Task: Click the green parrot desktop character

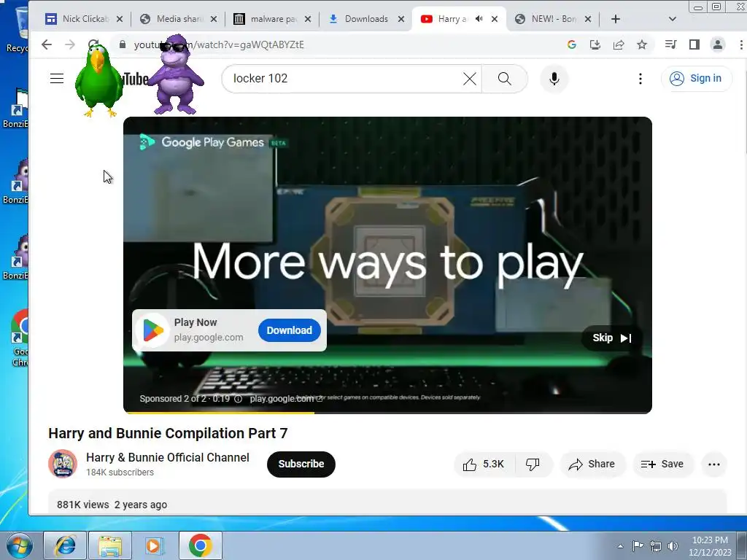Action: (x=98, y=80)
